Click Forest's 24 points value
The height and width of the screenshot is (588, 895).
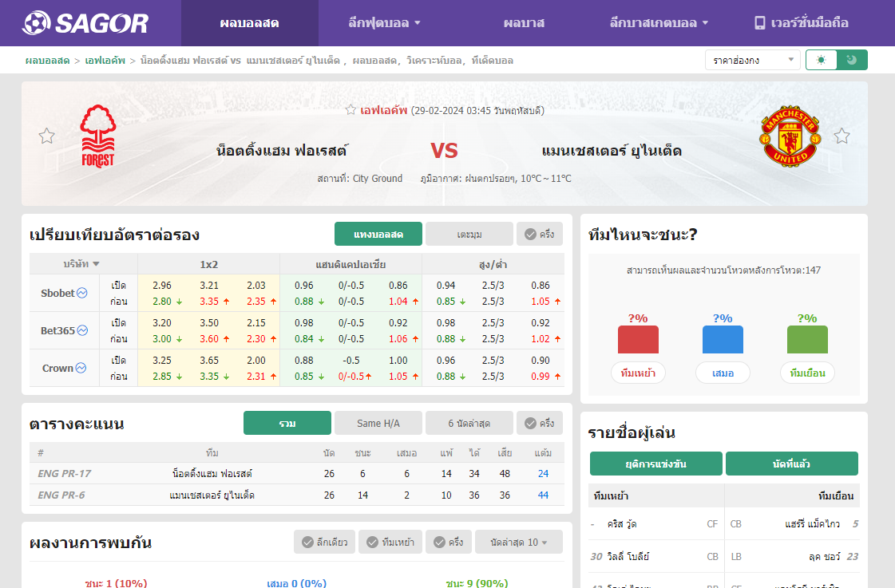(543, 473)
